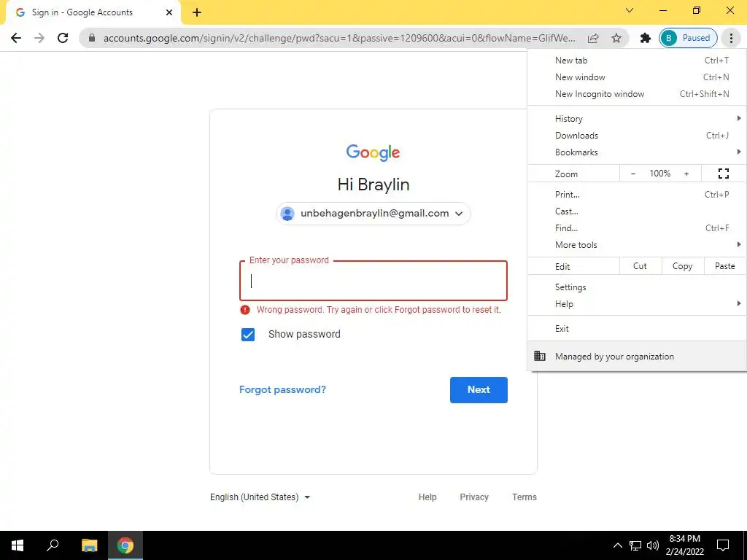This screenshot has width=747, height=560.
Task: Open taskbar search magnifier
Action: pyautogui.click(x=53, y=545)
